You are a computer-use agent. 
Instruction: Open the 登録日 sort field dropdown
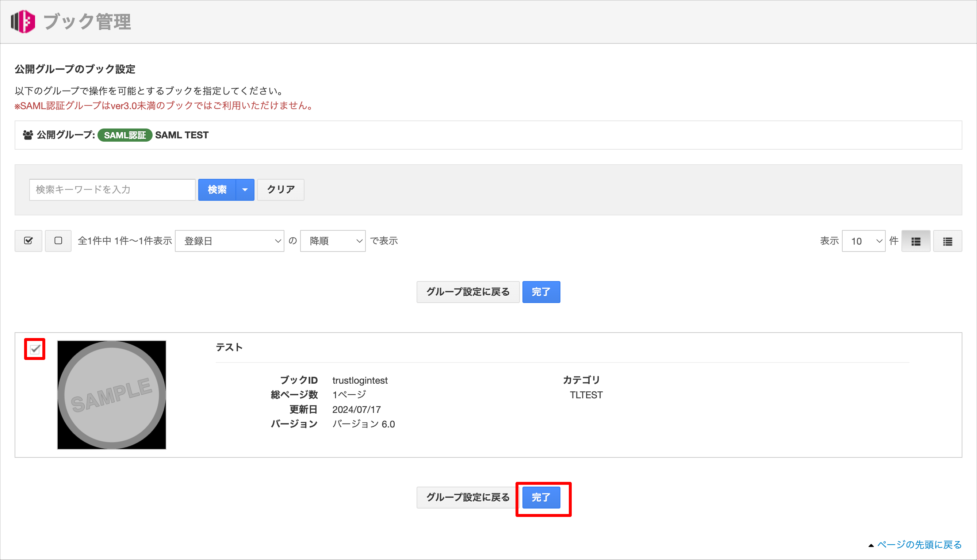pos(230,241)
